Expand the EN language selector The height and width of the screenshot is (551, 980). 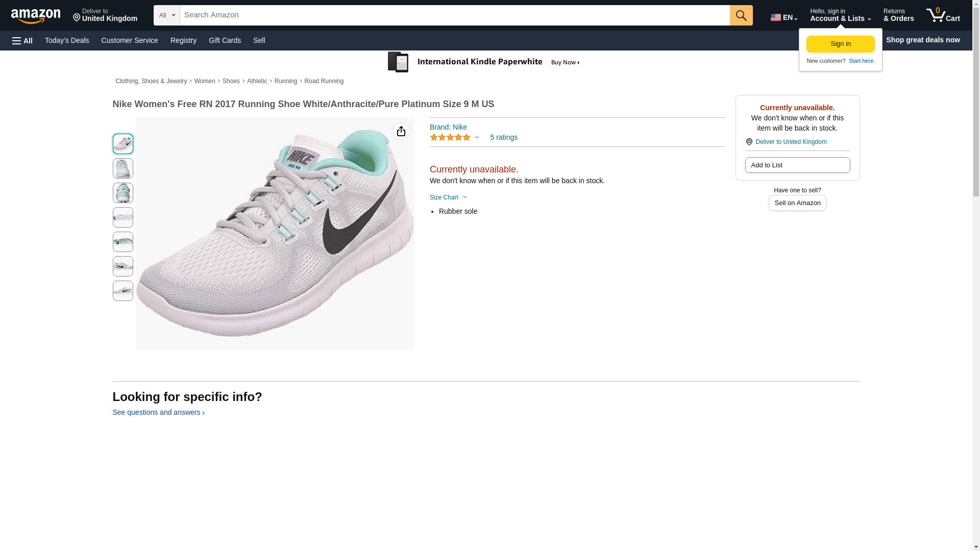pos(783,17)
